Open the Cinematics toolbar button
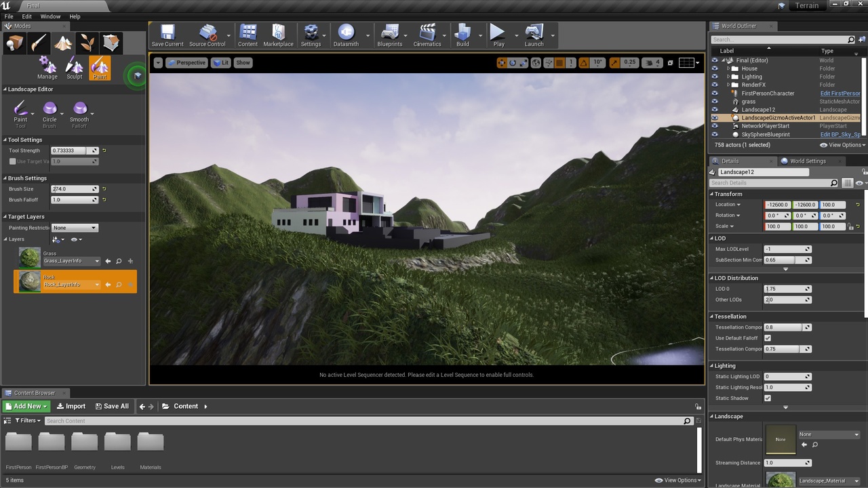Viewport: 868px width, 488px height. (x=427, y=36)
